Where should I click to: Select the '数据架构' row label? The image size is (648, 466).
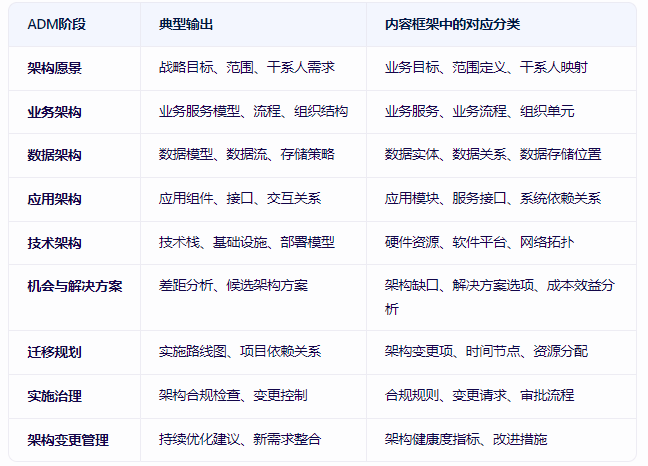click(x=55, y=155)
